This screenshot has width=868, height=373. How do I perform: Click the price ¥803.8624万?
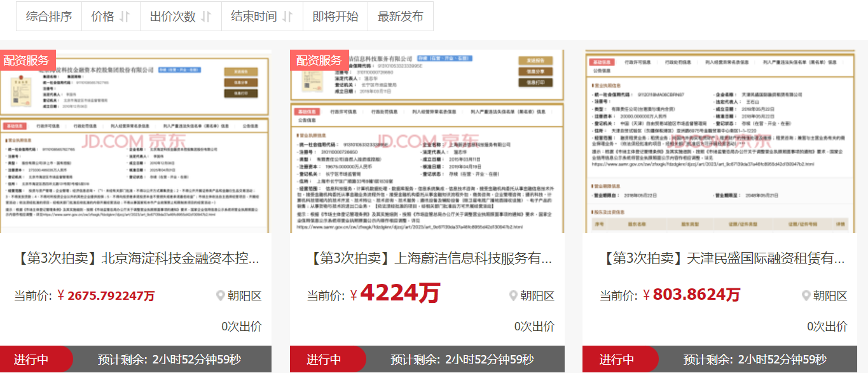pyautogui.click(x=691, y=295)
